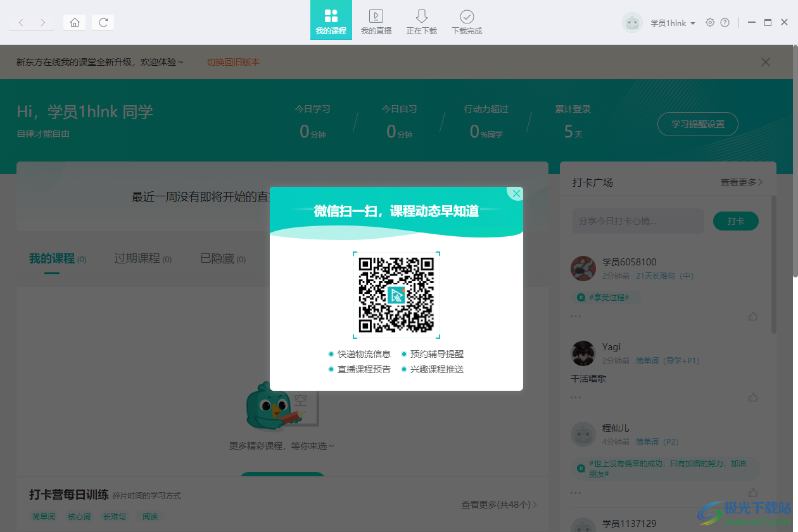Click 21天长难句（中） course link
The width and height of the screenshot is (798, 532).
coord(665,276)
